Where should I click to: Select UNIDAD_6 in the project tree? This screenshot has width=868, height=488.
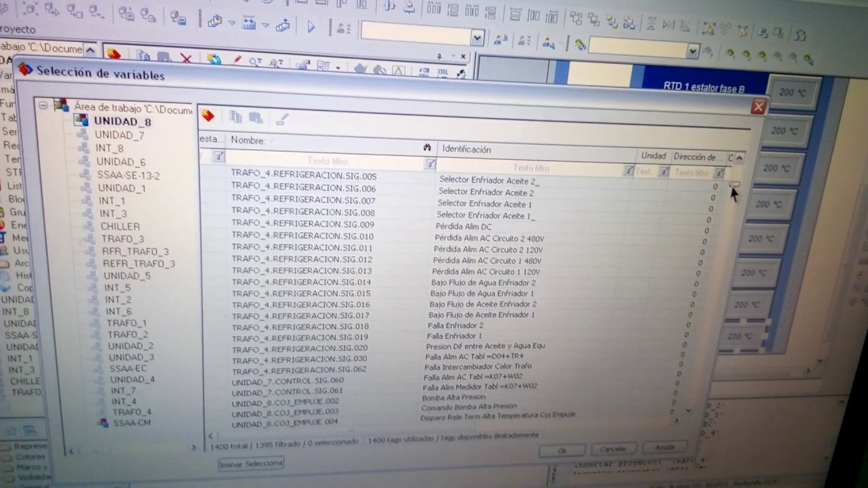pos(120,162)
